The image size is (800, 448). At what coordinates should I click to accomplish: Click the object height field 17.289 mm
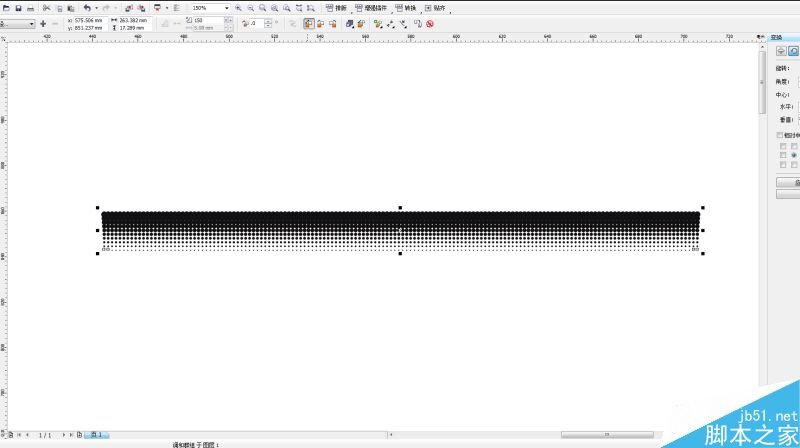pyautogui.click(x=134, y=28)
